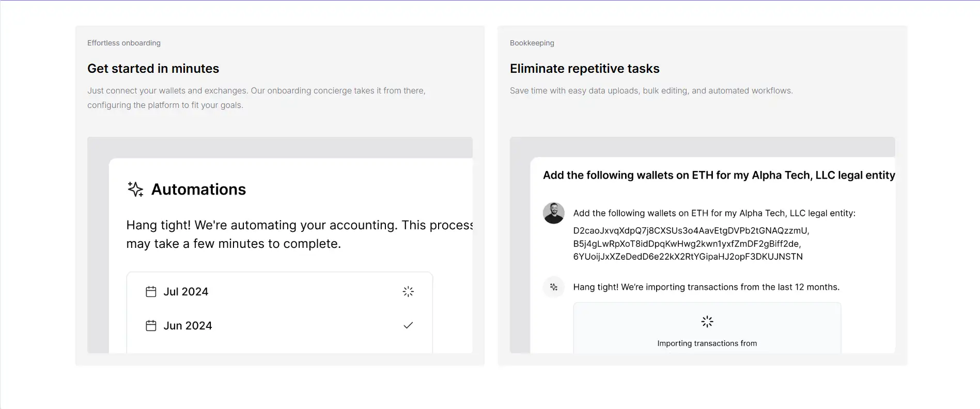Click the spinner above Importing transactions from
This screenshot has width=980, height=409.
[x=707, y=322]
